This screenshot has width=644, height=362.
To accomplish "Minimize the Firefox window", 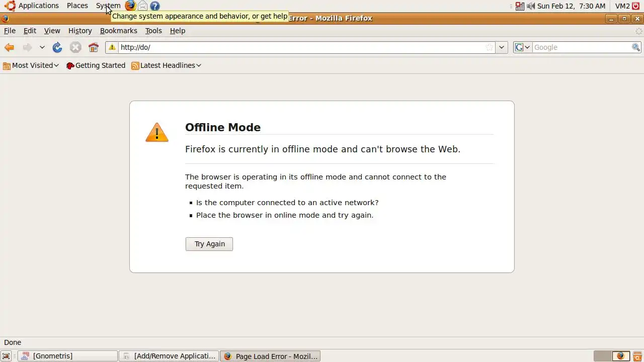I will 611,19.
